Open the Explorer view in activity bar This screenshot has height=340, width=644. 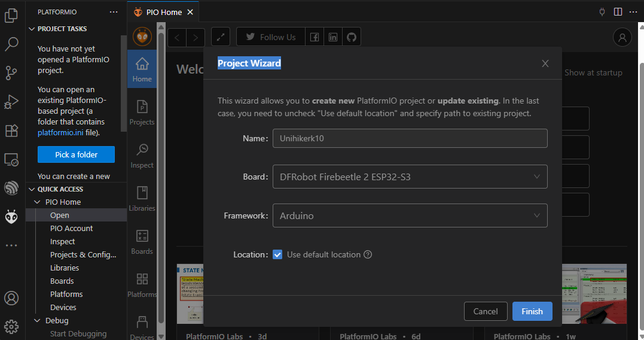click(11, 16)
